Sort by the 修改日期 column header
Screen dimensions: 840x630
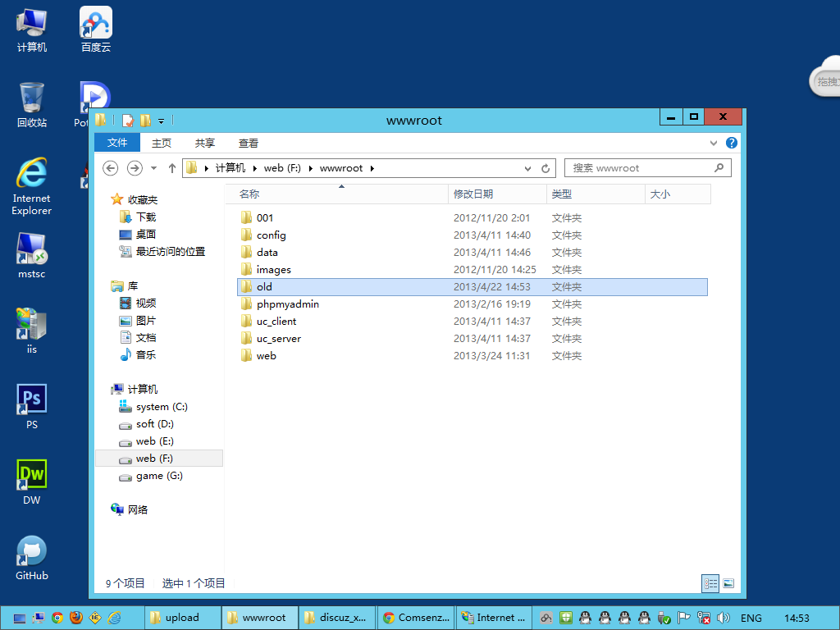[x=497, y=194]
